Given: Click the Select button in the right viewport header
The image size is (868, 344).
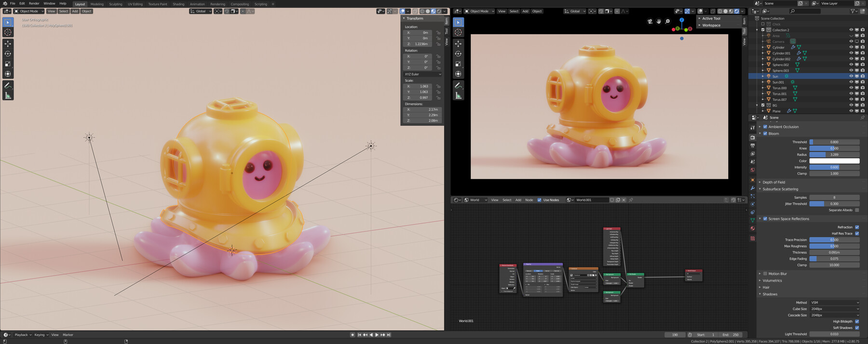Looking at the screenshot, I should [x=514, y=11].
